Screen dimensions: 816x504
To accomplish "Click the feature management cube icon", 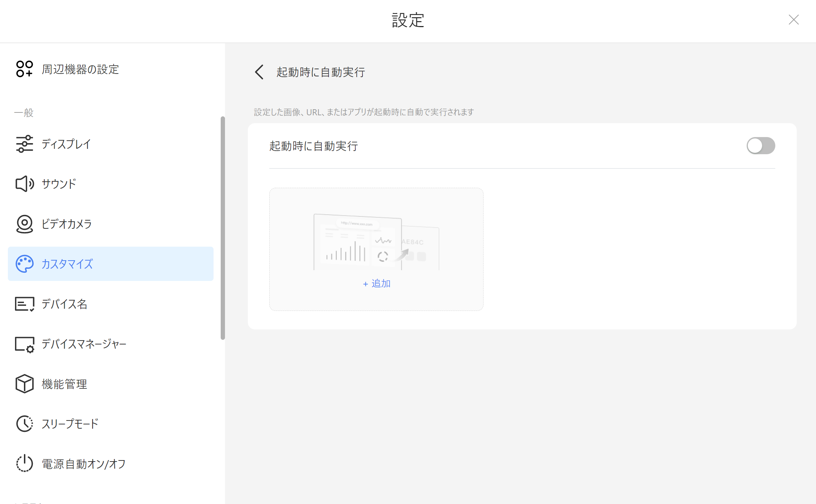I will pyautogui.click(x=24, y=384).
